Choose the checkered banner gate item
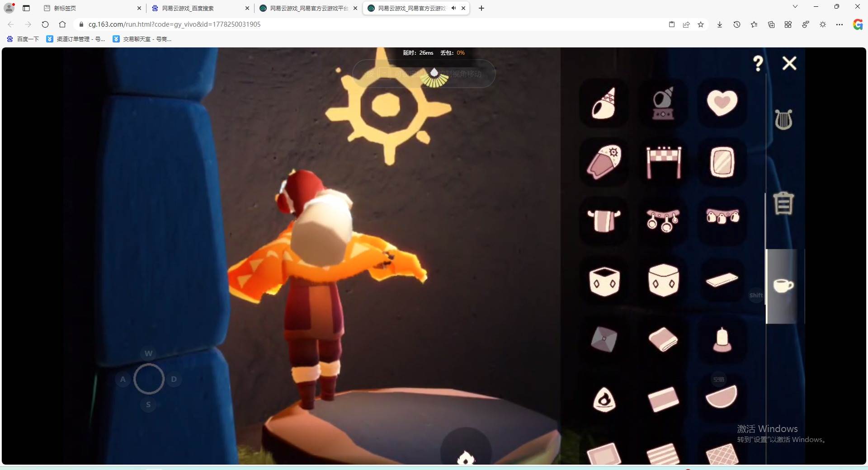This screenshot has height=470, width=868. coord(663,162)
